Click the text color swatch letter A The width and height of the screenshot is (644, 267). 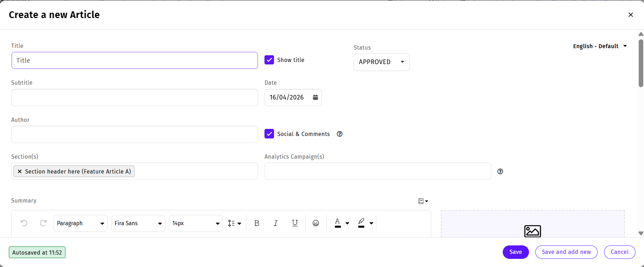338,223
